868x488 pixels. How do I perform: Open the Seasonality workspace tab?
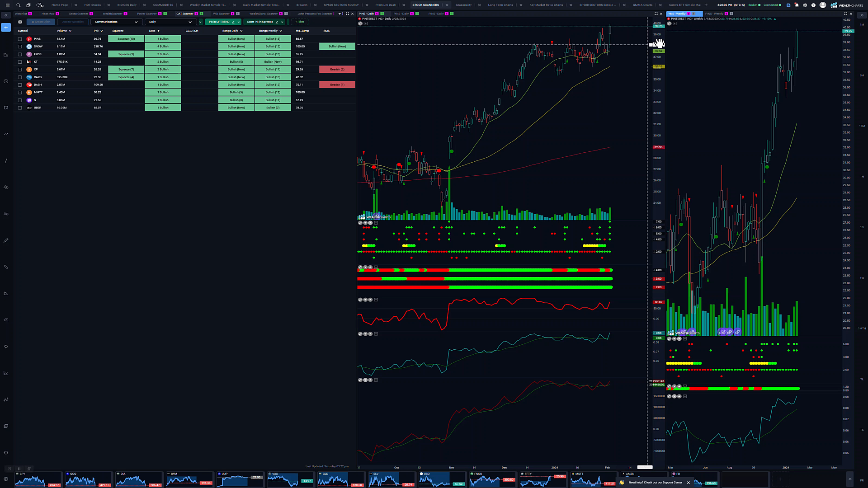click(x=463, y=5)
